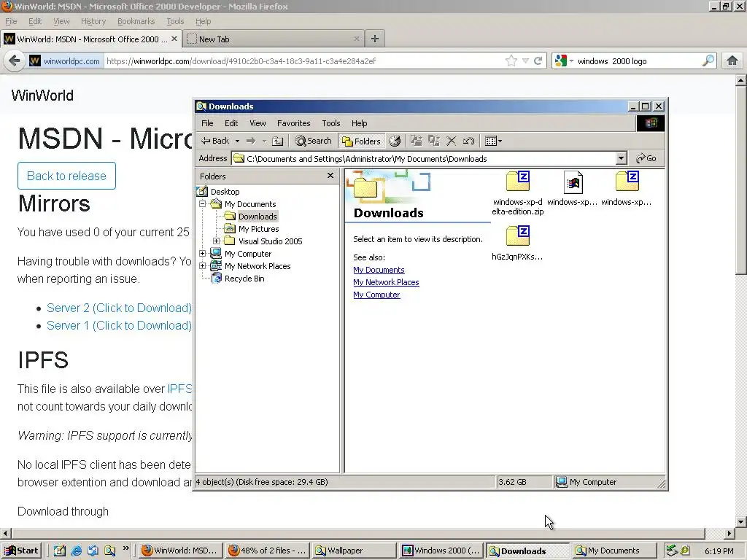Open explorer View menu
This screenshot has height=560, width=747.
coord(258,123)
